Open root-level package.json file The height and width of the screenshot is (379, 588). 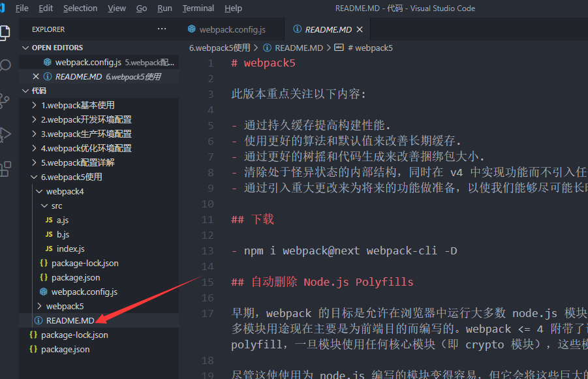[x=99, y=350]
